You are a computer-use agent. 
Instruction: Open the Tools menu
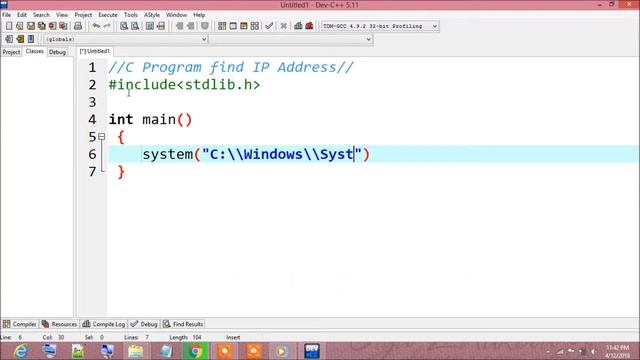pyautogui.click(x=131, y=15)
